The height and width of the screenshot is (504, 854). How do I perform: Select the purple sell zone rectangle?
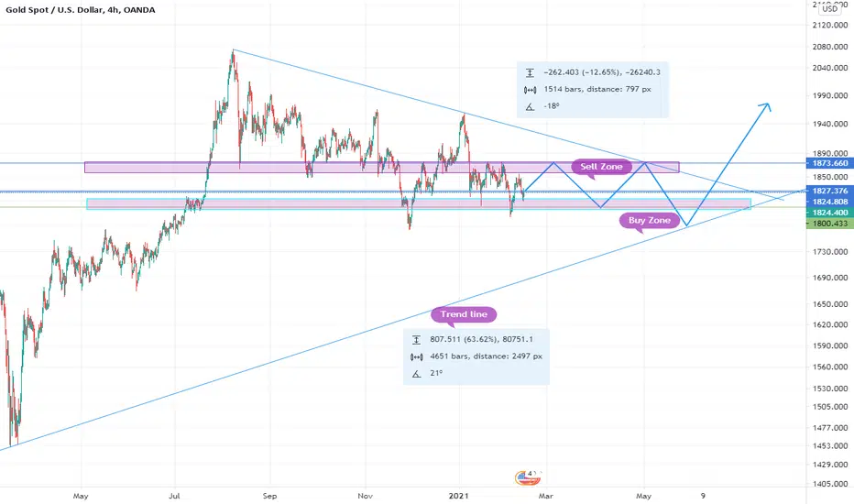point(382,167)
